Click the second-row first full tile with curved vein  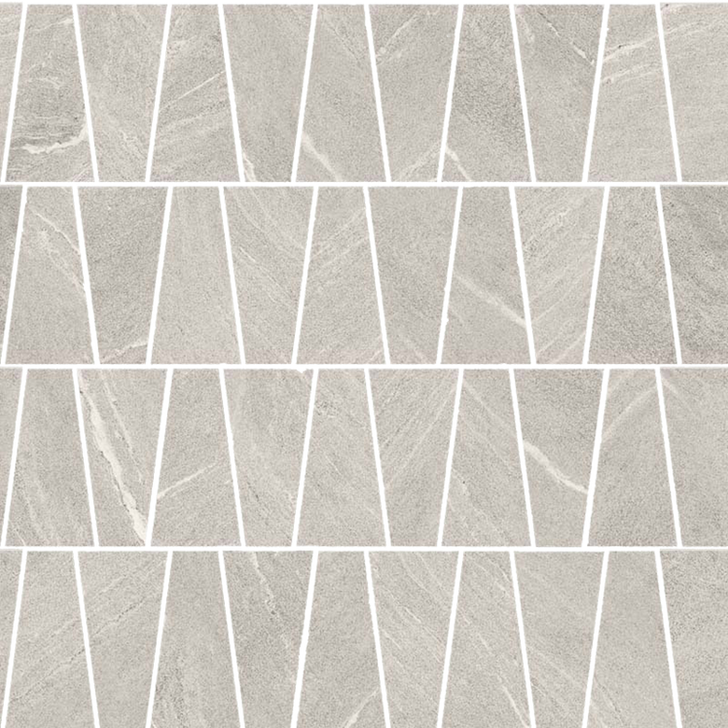point(50,274)
